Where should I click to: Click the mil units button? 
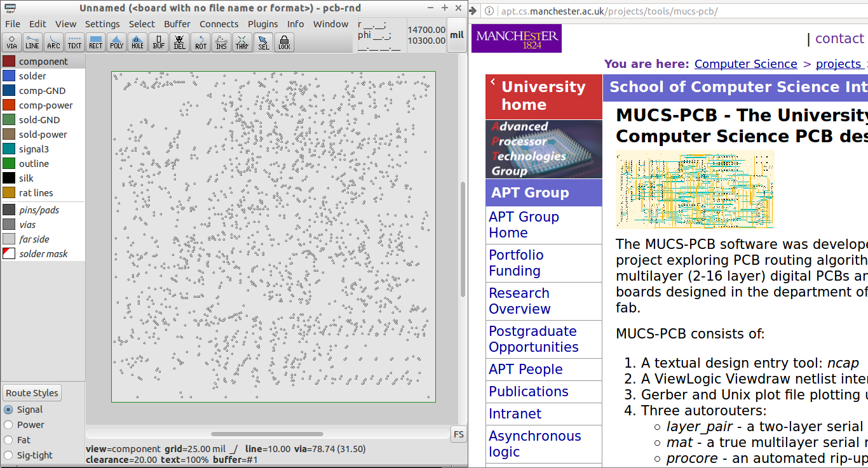457,36
